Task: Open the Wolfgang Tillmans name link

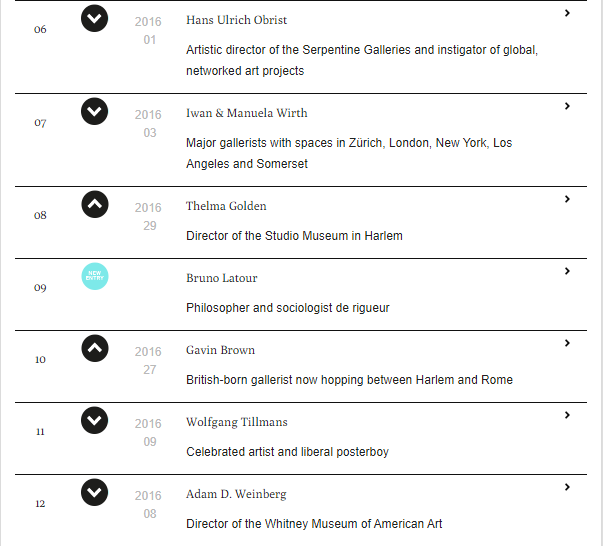Action: 235,423
